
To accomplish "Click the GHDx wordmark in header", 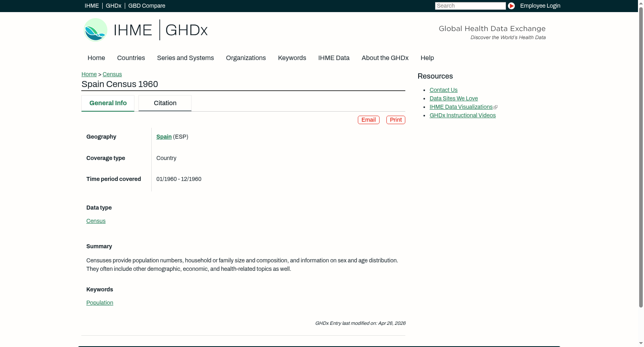I will point(186,30).
